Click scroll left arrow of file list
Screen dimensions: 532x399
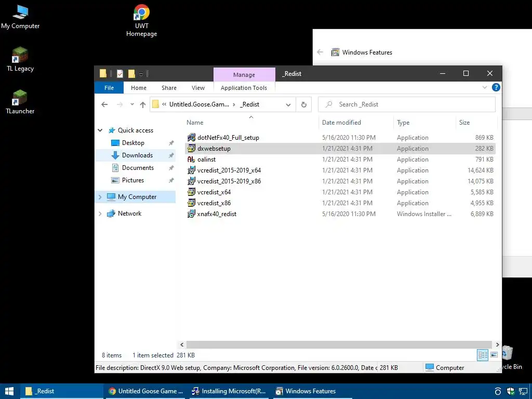(182, 344)
